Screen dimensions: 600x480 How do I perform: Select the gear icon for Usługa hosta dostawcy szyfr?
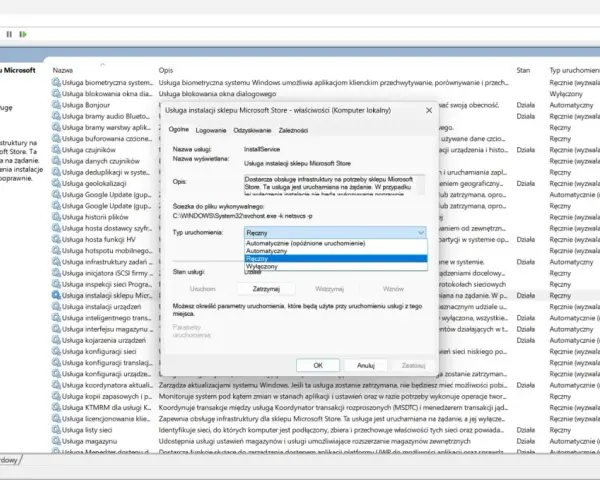pos(56,228)
